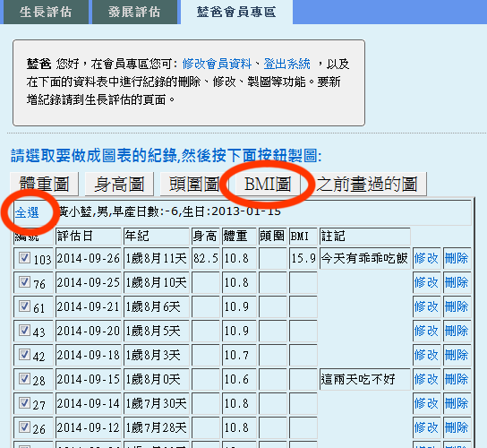Delete the 2014-09-18 record
Viewport: 487px width, 448px height.
tap(457, 355)
